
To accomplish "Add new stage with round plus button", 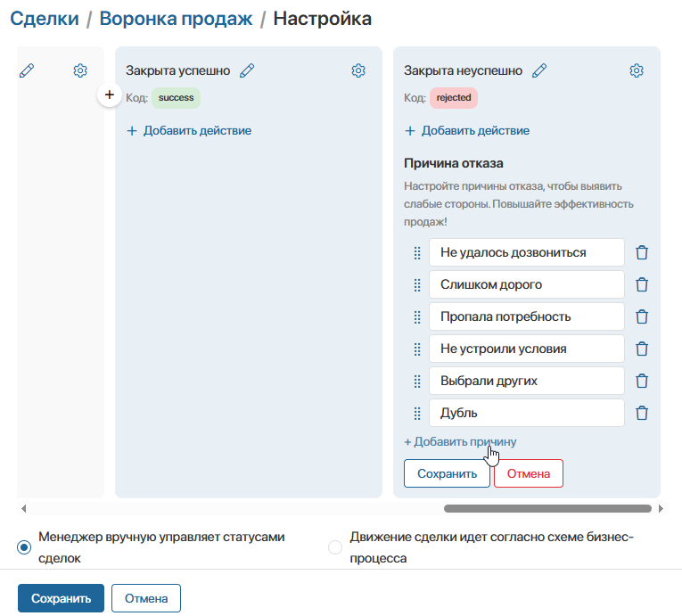I will coord(110,94).
